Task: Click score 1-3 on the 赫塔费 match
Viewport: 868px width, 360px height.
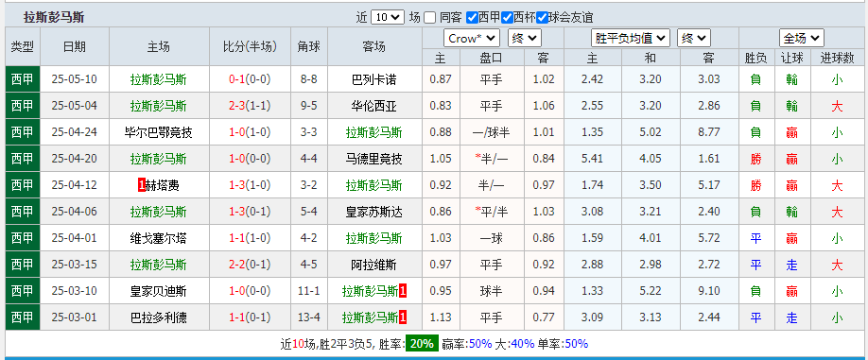Action: click(237, 185)
